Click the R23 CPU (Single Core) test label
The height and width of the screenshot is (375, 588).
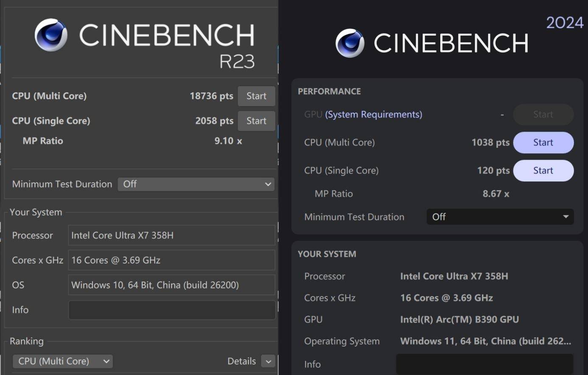[51, 121]
